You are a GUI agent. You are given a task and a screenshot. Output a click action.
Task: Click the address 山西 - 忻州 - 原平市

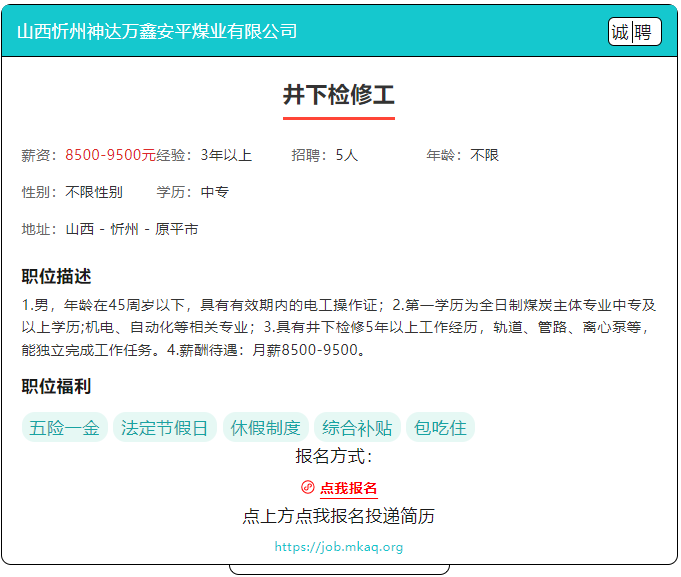132,229
